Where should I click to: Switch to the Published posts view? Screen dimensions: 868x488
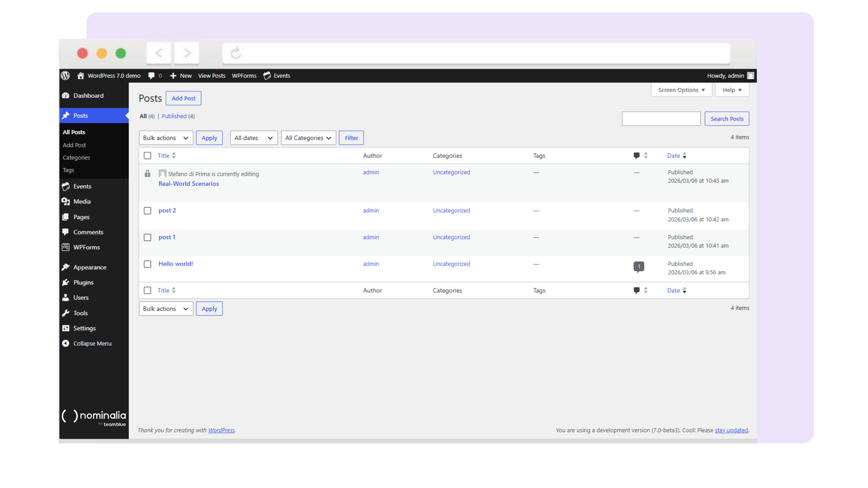174,116
